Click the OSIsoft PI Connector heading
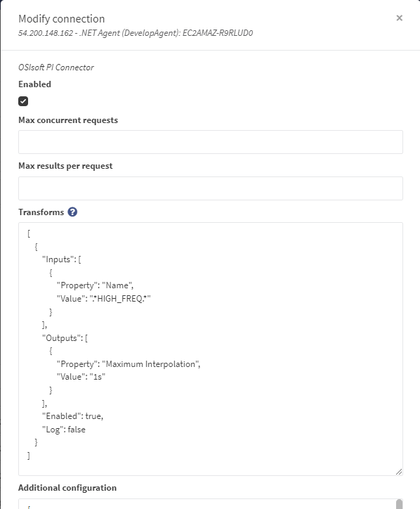The width and height of the screenshot is (420, 509). tap(56, 67)
